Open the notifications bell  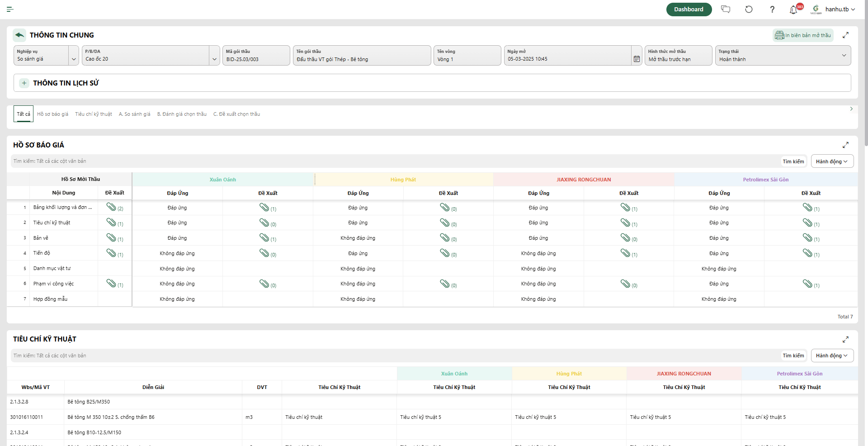click(x=793, y=9)
